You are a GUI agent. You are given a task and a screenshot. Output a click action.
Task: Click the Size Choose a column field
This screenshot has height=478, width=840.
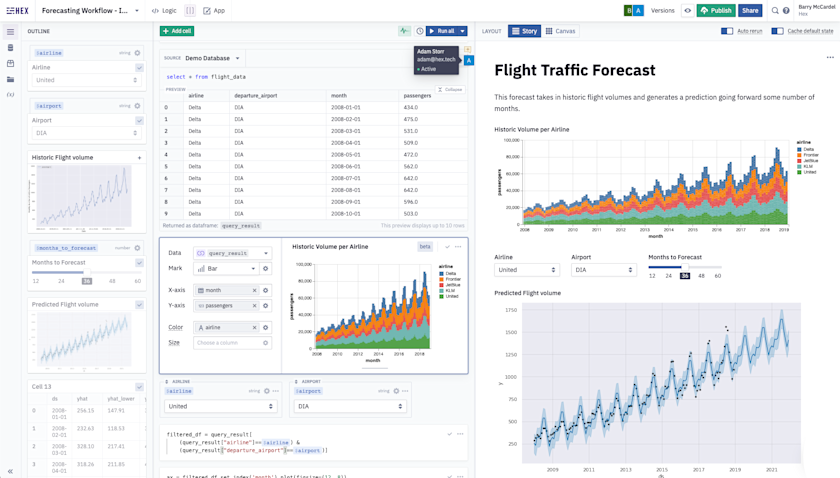[x=232, y=343]
